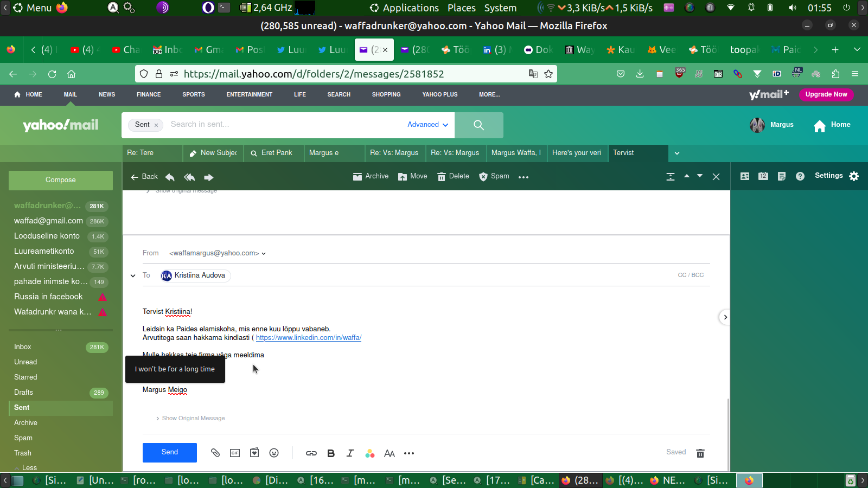Open Settings with the gear icon
Viewport: 868px width, 488px height.
[x=854, y=176]
